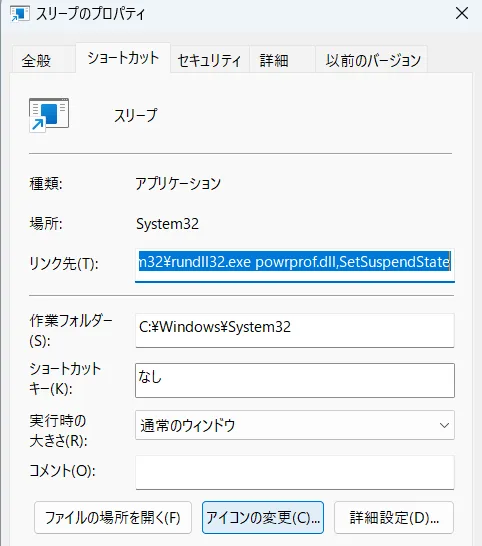Click the System32 location value
This screenshot has width=482, height=546.
167,224
